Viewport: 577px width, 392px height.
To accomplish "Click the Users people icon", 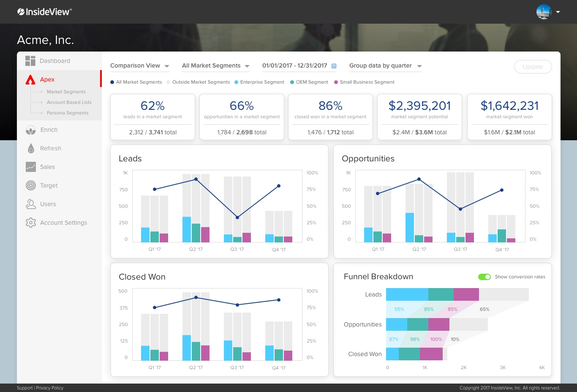I will click(x=31, y=204).
